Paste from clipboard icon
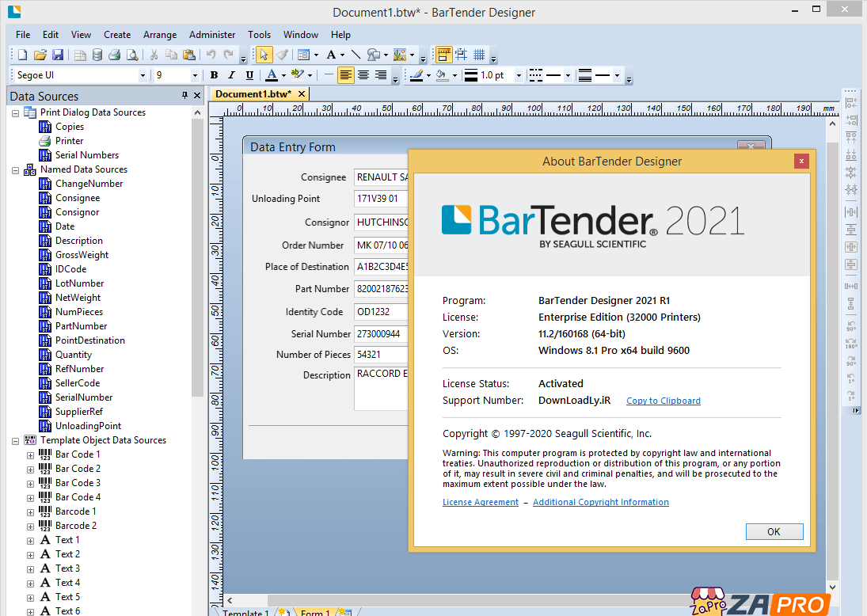The image size is (867, 616). click(x=189, y=55)
